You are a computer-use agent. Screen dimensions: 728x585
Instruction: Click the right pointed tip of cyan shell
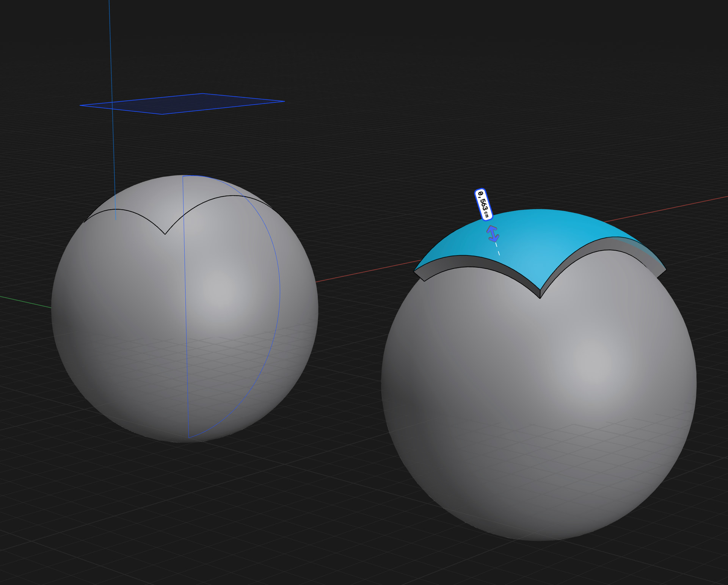664,269
